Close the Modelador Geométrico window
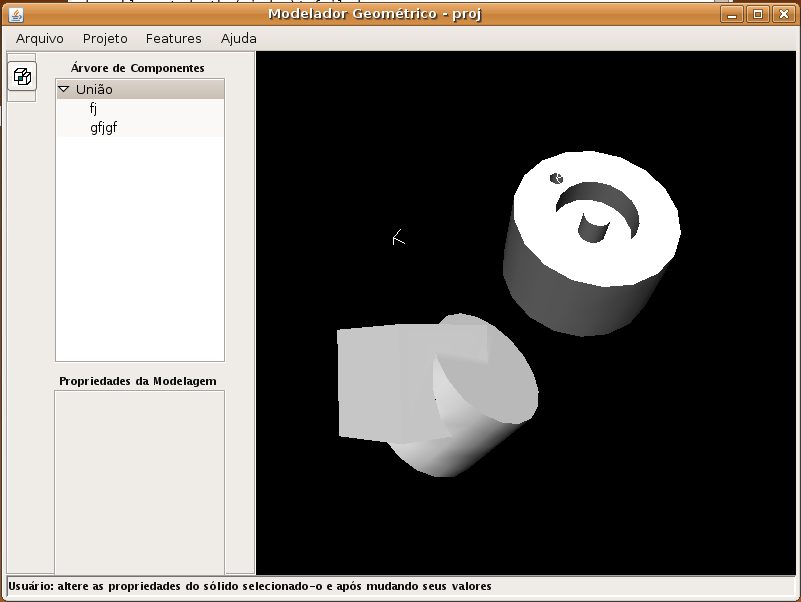 (x=783, y=14)
